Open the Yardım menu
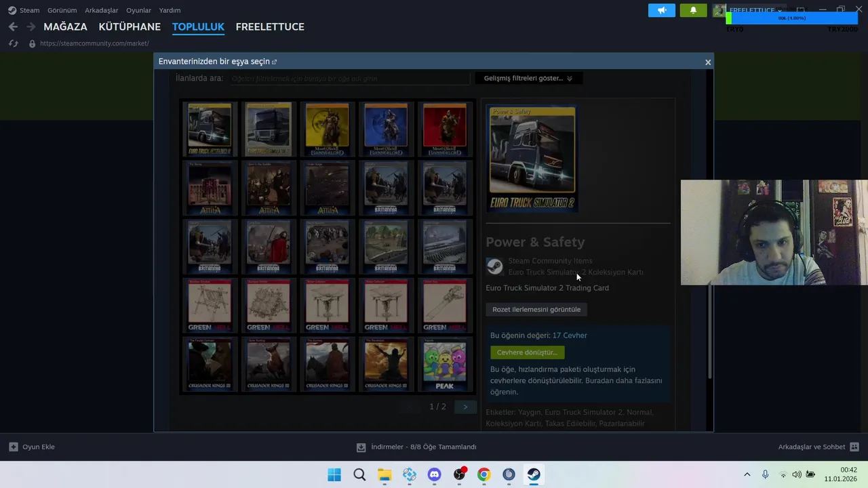868x488 pixels. tap(170, 10)
